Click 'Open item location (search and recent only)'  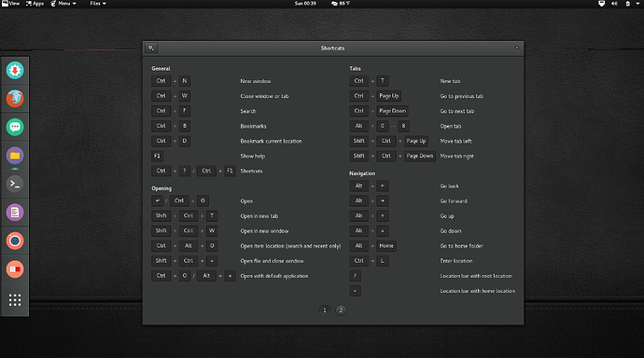pyautogui.click(x=290, y=246)
